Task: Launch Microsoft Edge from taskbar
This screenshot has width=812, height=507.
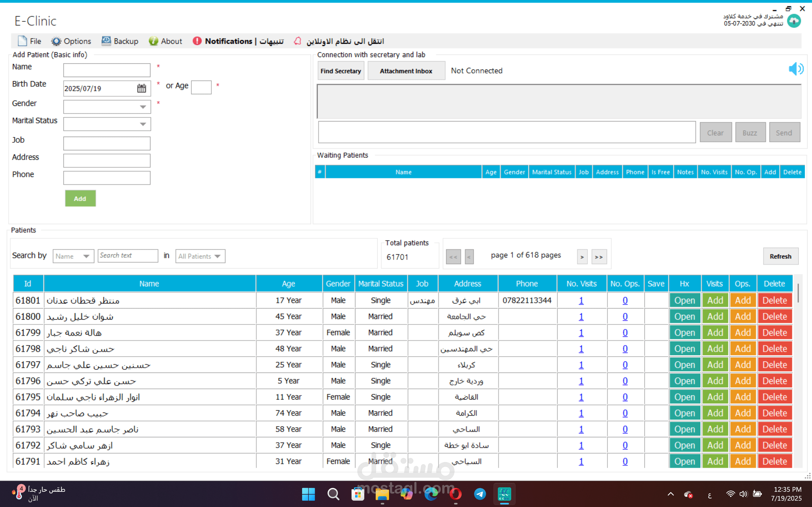Action: point(431,494)
